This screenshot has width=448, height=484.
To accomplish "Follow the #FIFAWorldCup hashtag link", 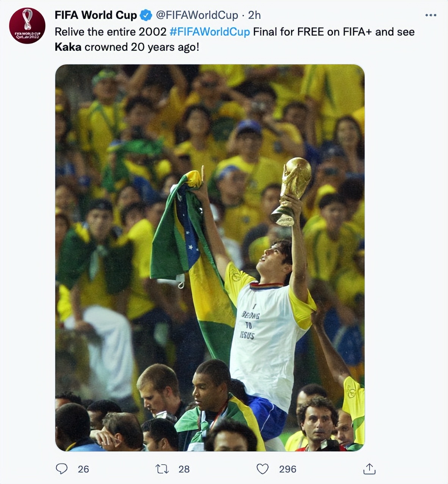I will pyautogui.click(x=210, y=32).
